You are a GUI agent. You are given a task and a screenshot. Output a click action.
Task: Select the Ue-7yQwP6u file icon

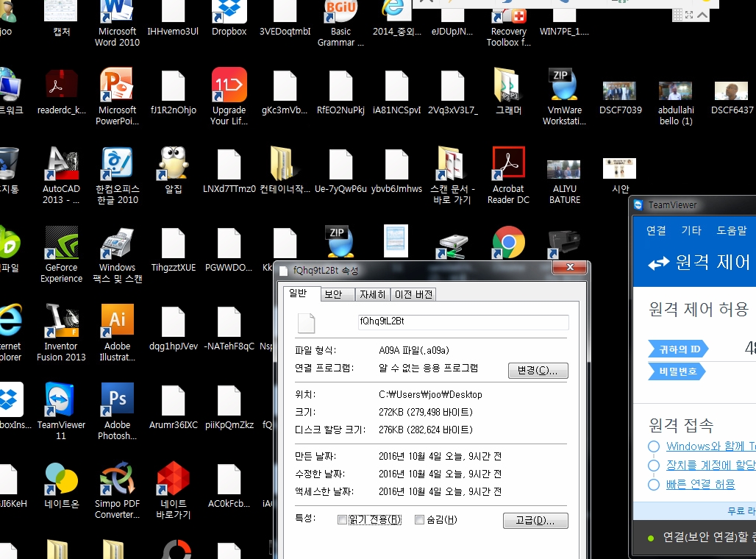(340, 164)
